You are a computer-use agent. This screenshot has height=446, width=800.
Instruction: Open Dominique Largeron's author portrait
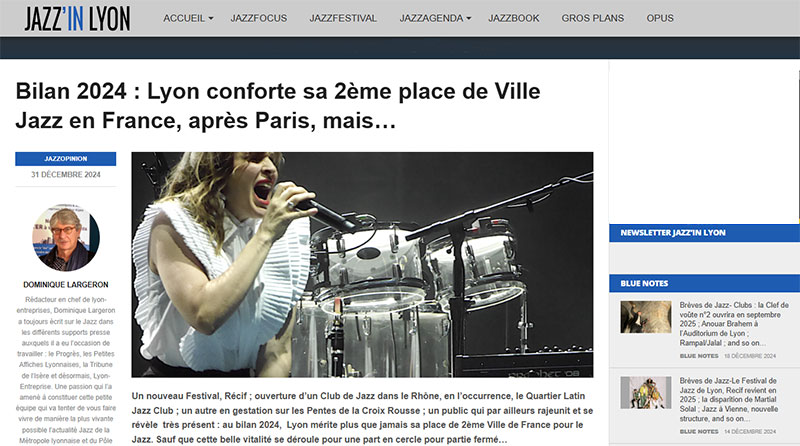tap(66, 238)
